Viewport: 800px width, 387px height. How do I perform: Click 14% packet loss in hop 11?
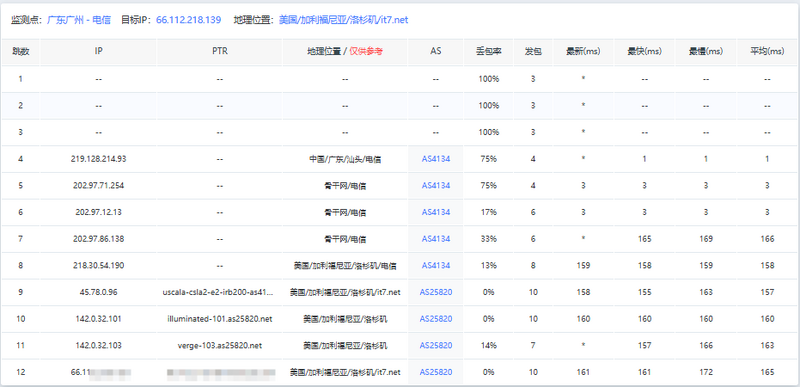tap(488, 345)
